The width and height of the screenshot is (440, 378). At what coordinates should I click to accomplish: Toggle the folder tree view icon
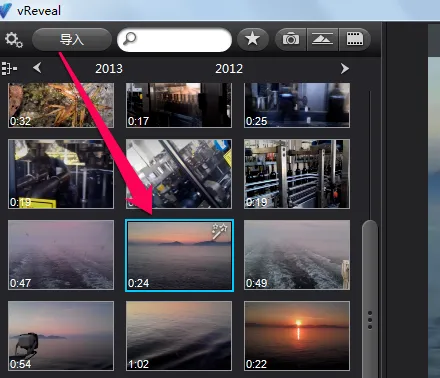(x=9, y=68)
